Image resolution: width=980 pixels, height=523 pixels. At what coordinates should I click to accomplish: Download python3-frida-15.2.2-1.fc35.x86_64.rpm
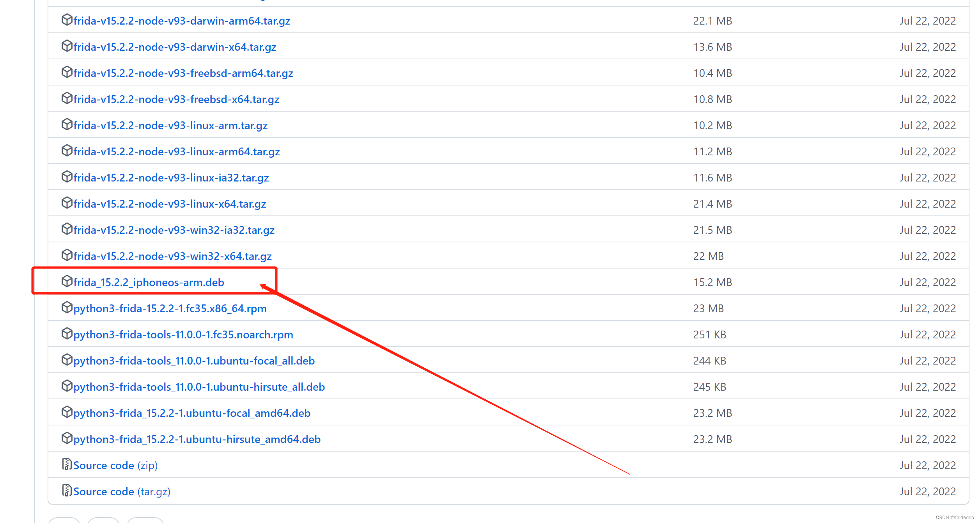pyautogui.click(x=170, y=308)
